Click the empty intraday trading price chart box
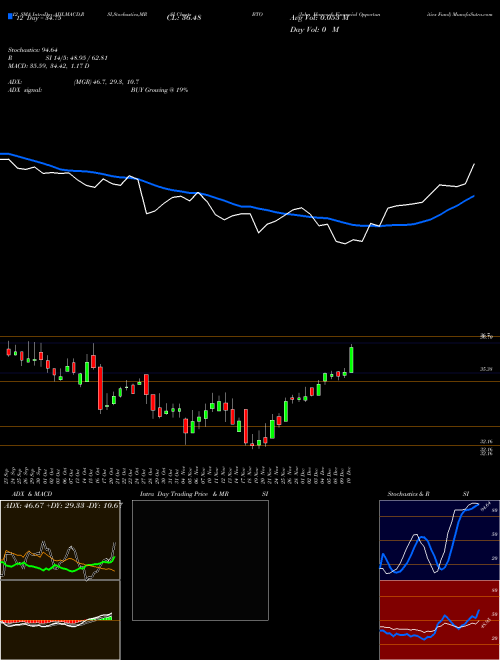Image resolution: width=500 pixels, height=660 pixels. coord(200,560)
